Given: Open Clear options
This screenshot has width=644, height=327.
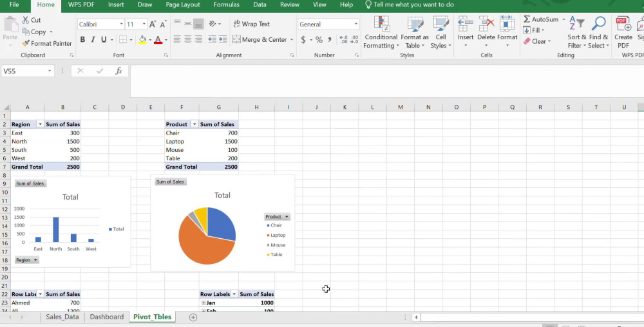Looking at the screenshot, I should coord(537,41).
